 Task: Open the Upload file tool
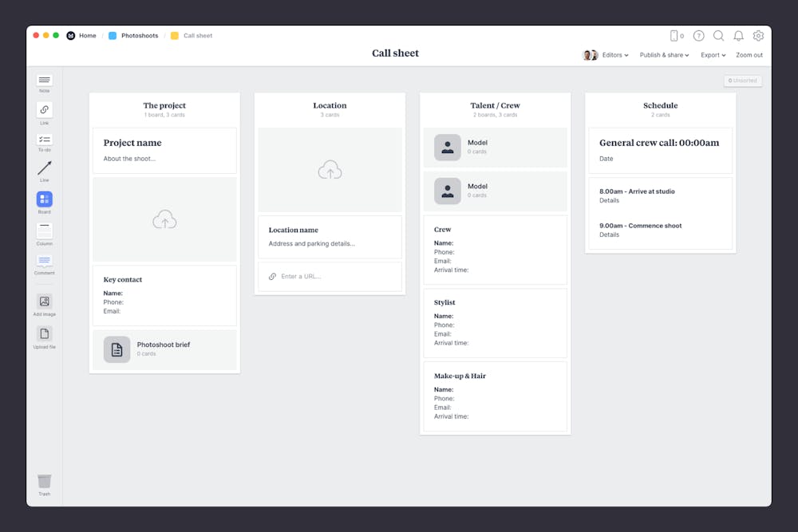[x=44, y=333]
